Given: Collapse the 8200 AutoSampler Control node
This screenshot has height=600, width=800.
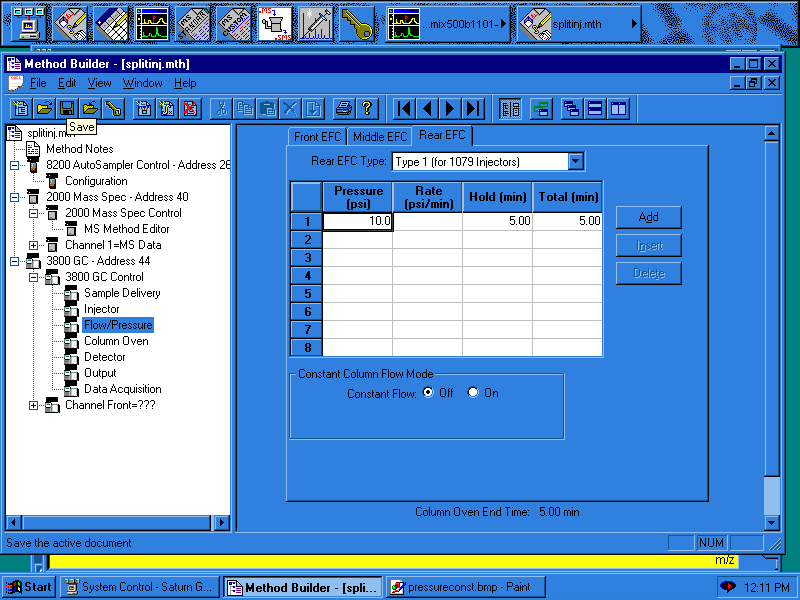Looking at the screenshot, I should 14,165.
